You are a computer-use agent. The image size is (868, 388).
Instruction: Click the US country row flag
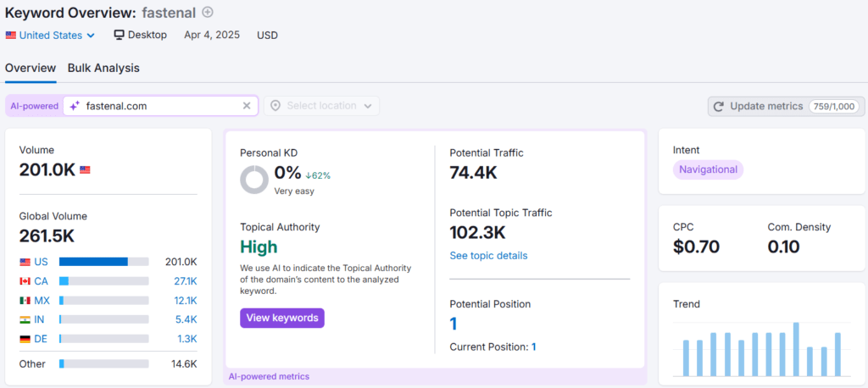point(25,262)
